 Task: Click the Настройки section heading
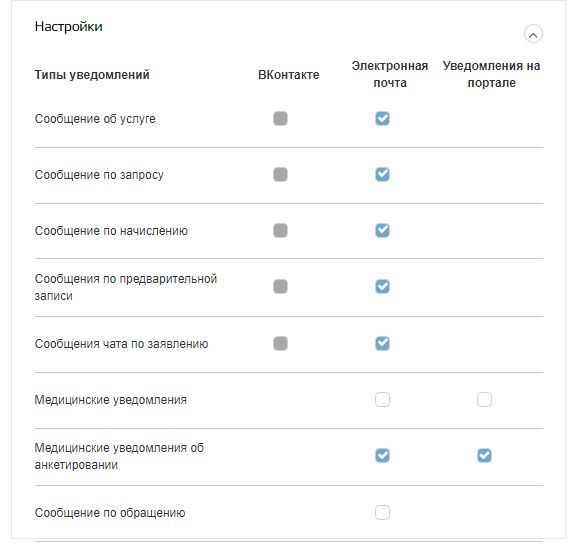pos(69,26)
